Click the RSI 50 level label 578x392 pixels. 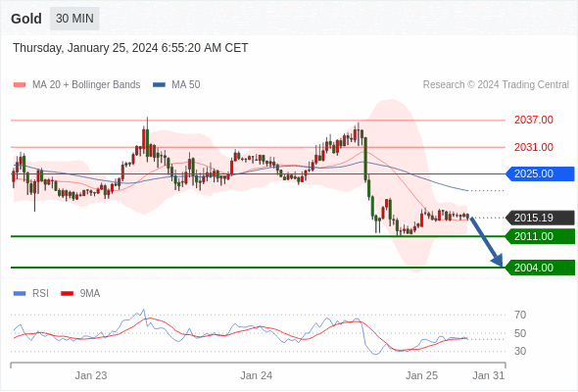tap(520, 333)
